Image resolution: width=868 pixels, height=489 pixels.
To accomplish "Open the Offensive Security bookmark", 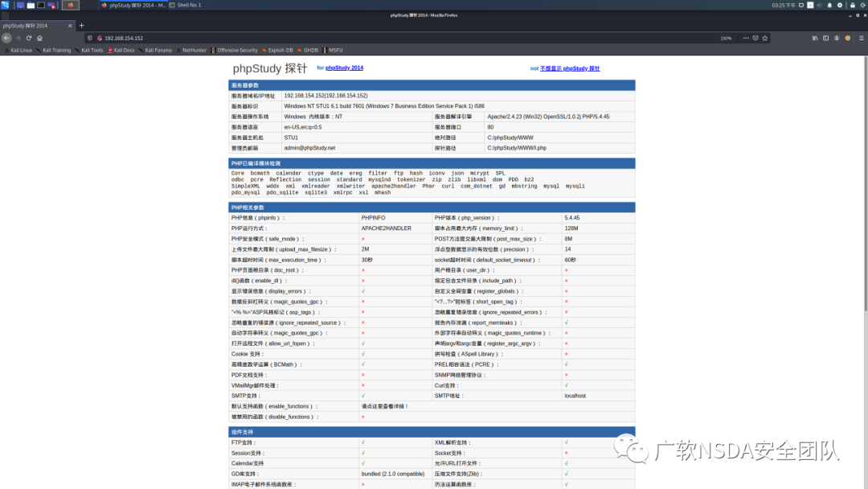I will click(234, 51).
